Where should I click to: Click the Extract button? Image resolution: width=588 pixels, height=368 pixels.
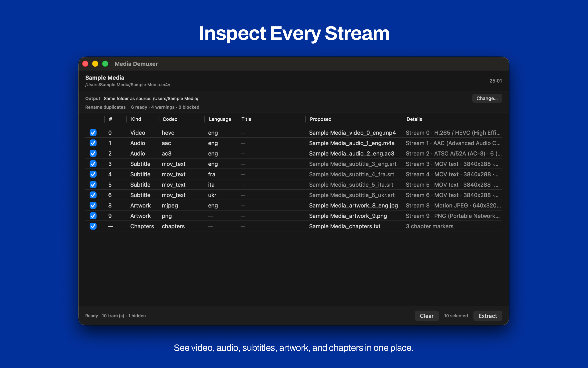tap(488, 316)
